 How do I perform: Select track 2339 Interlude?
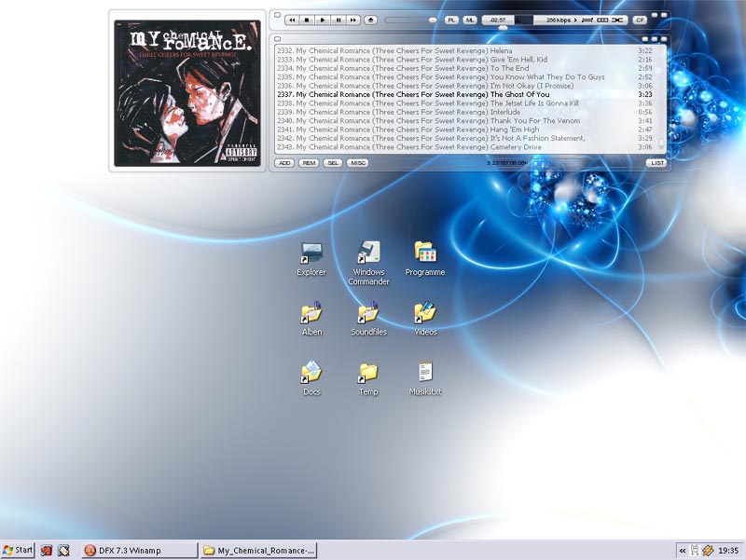464,112
